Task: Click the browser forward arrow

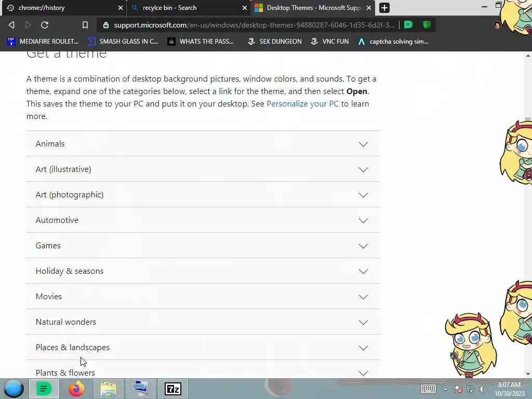Action: [28, 25]
